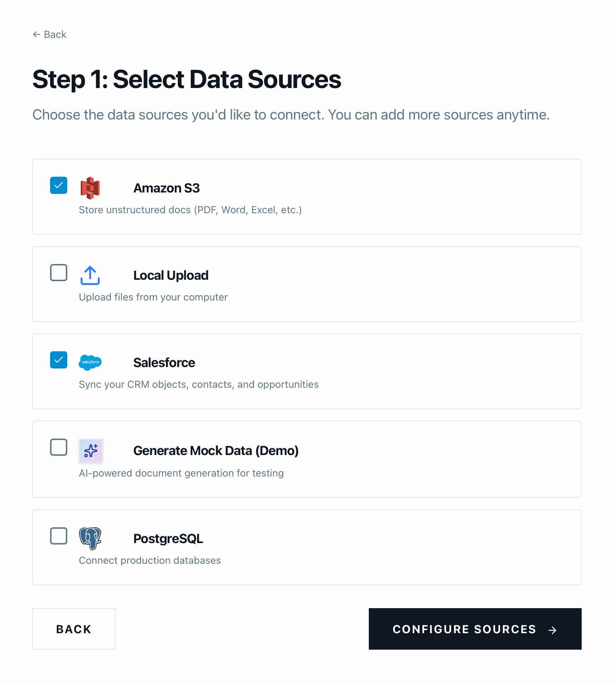
Task: Click the back arrow icon at top left
Action: tap(37, 34)
